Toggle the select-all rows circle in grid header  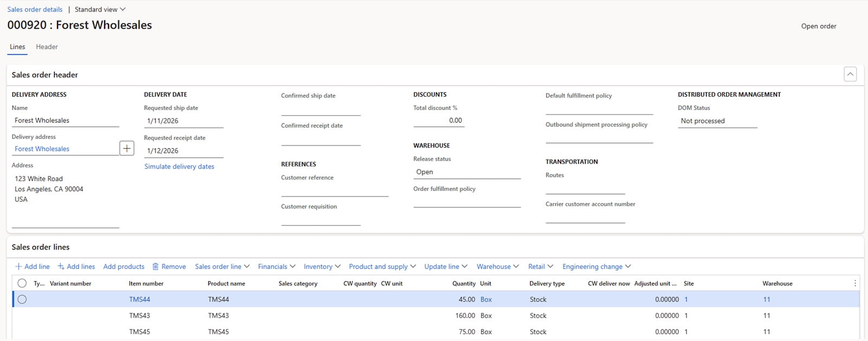pos(22,283)
